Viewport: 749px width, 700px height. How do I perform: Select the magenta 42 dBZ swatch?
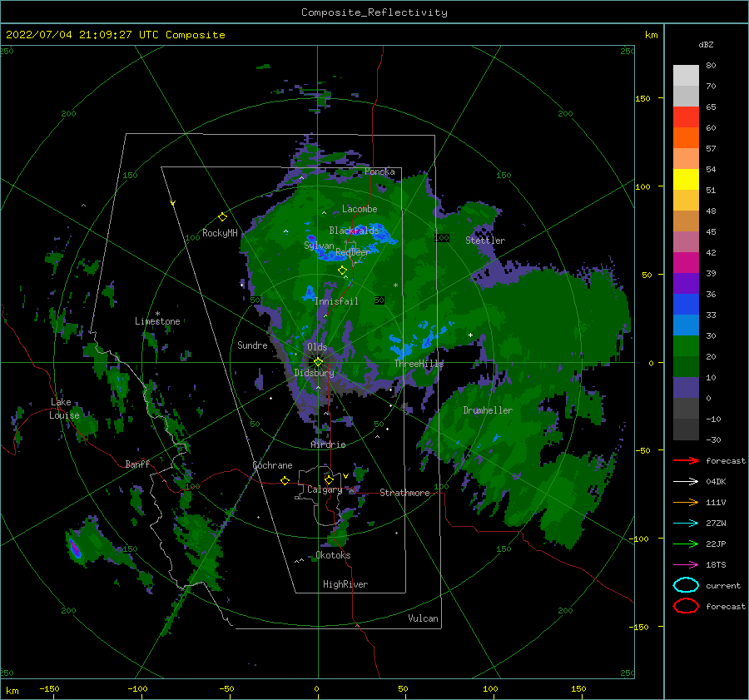pos(686,263)
